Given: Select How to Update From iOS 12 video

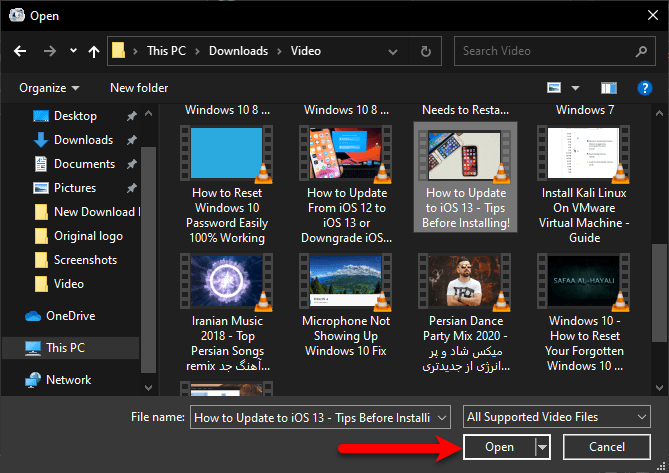Looking at the screenshot, I should tap(346, 184).
